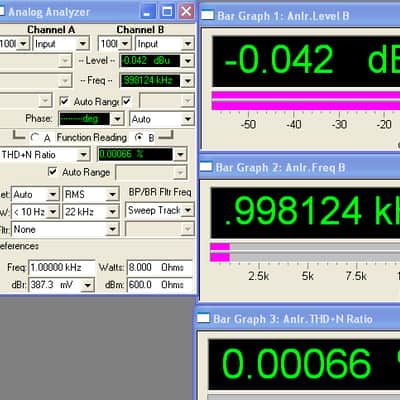The image size is (400, 400).
Task: Click the Bar Graph 2 frequency bar
Action: 306,252
